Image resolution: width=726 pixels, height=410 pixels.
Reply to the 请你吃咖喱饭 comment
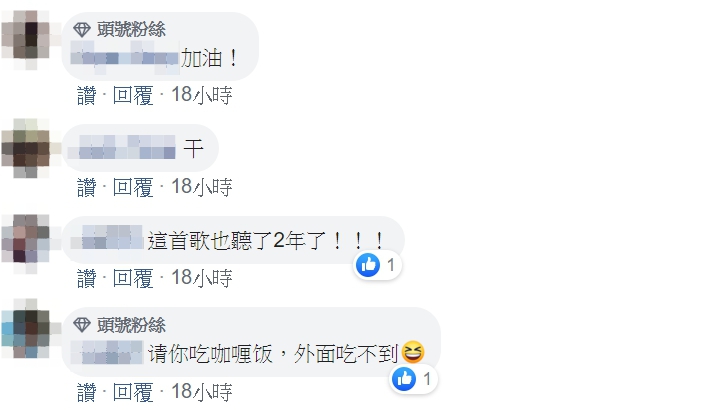(133, 392)
